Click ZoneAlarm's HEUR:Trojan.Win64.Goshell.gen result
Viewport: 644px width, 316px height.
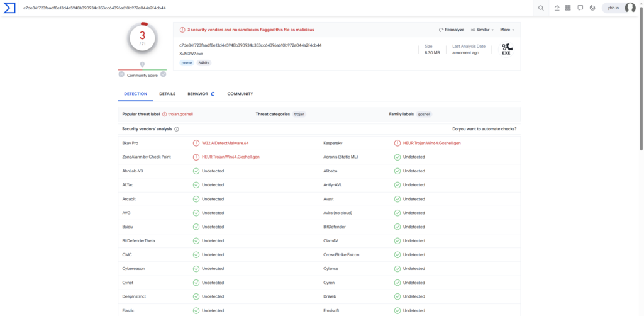(x=230, y=157)
